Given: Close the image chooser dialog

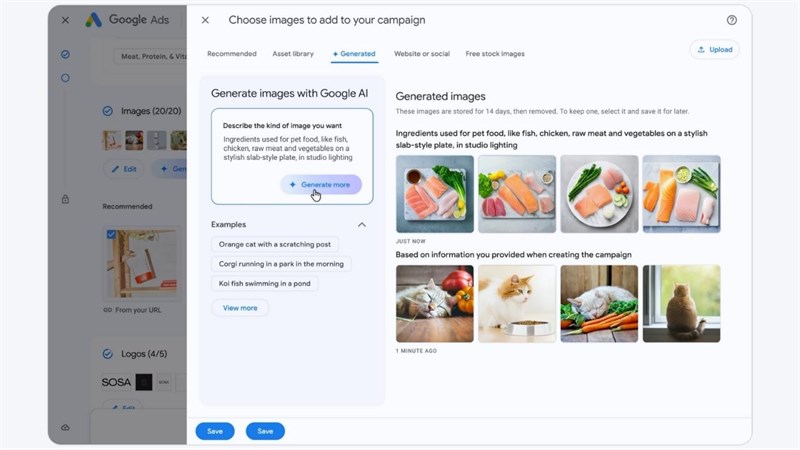Looking at the screenshot, I should [205, 20].
